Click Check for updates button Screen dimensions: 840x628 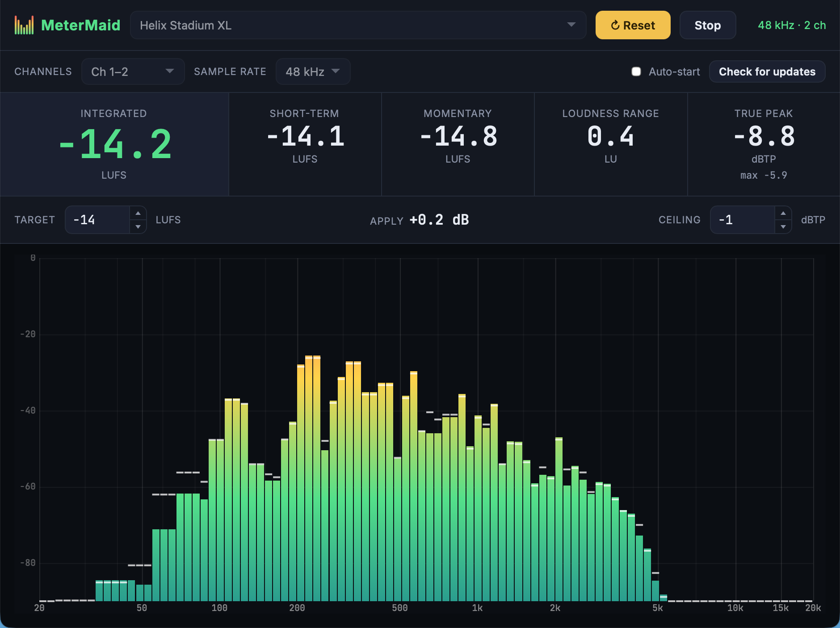[x=767, y=71]
